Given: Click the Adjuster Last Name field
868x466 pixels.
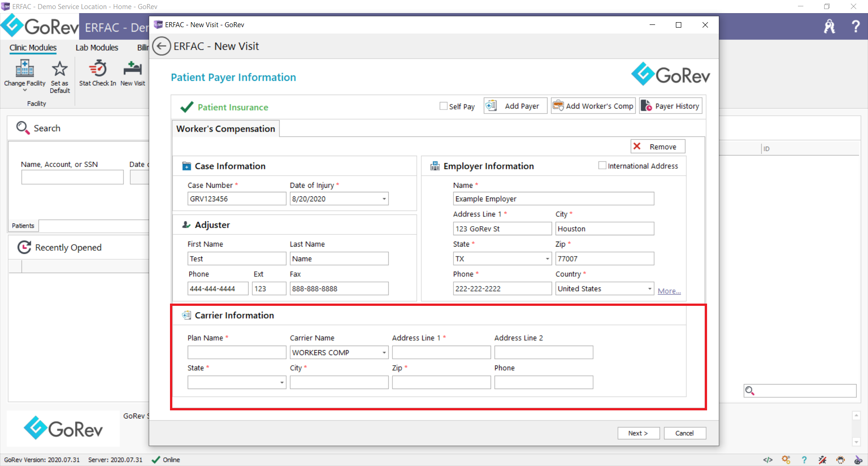Looking at the screenshot, I should 339,259.
